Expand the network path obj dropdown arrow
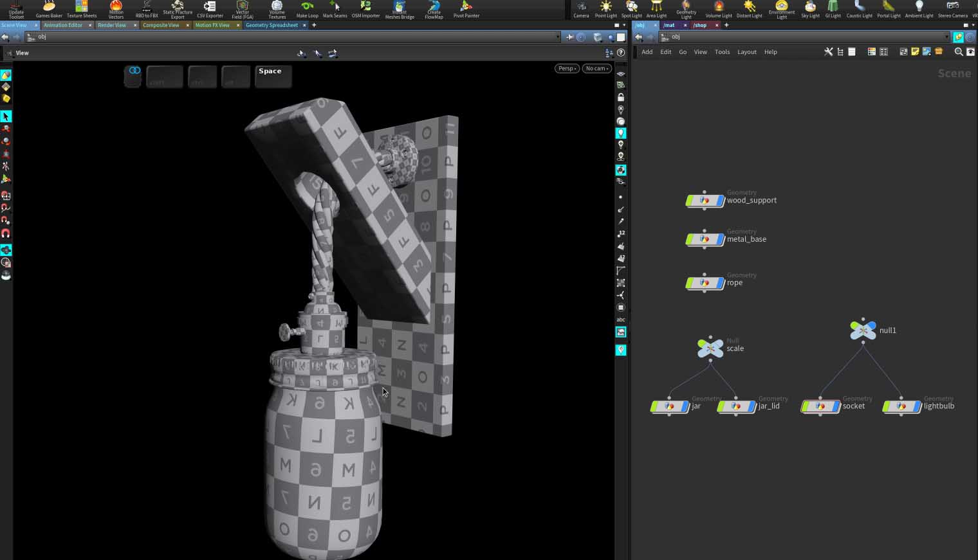978x560 pixels. pyautogui.click(x=946, y=37)
